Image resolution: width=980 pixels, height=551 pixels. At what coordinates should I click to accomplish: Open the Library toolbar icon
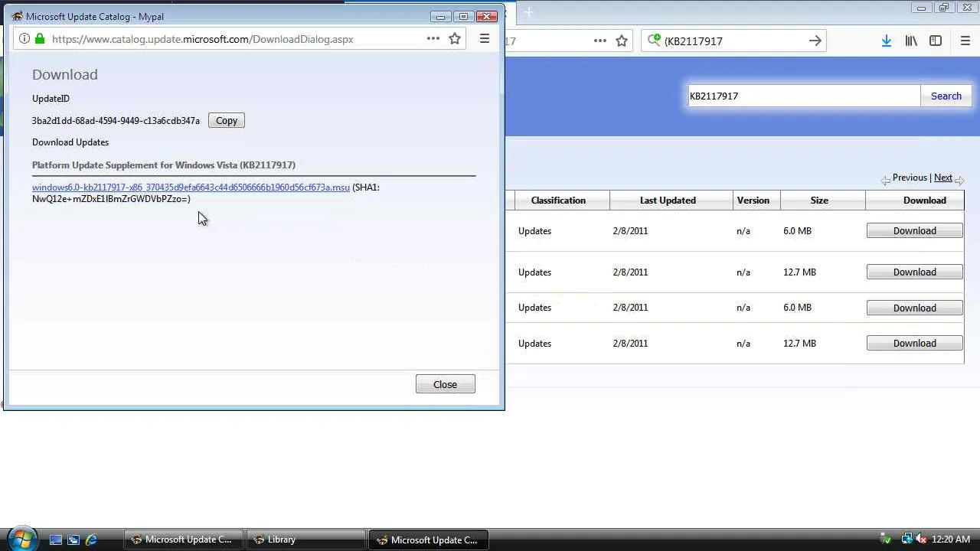point(911,41)
